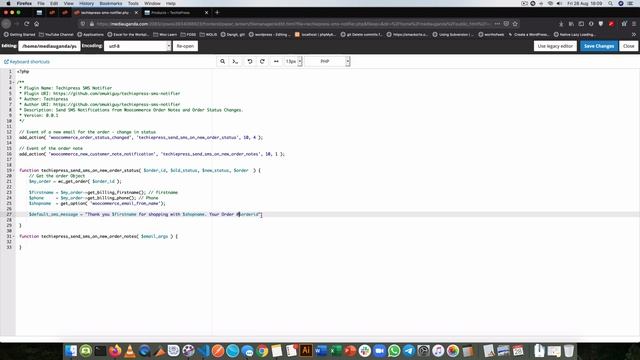Image resolution: width=640 pixels, height=360 pixels.
Task: Open the FOSS bookmarks folder
Action: click(188, 35)
